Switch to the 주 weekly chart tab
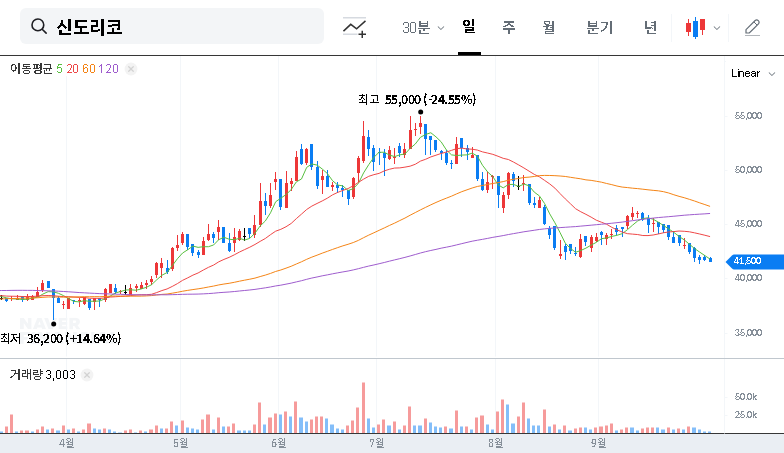 click(508, 27)
